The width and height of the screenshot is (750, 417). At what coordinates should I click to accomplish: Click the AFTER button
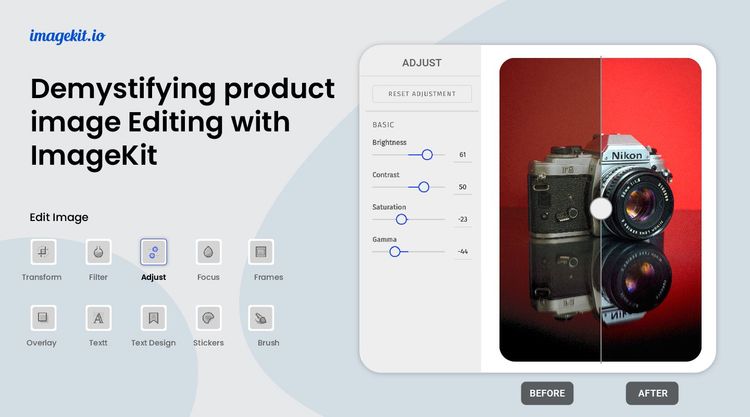652,393
